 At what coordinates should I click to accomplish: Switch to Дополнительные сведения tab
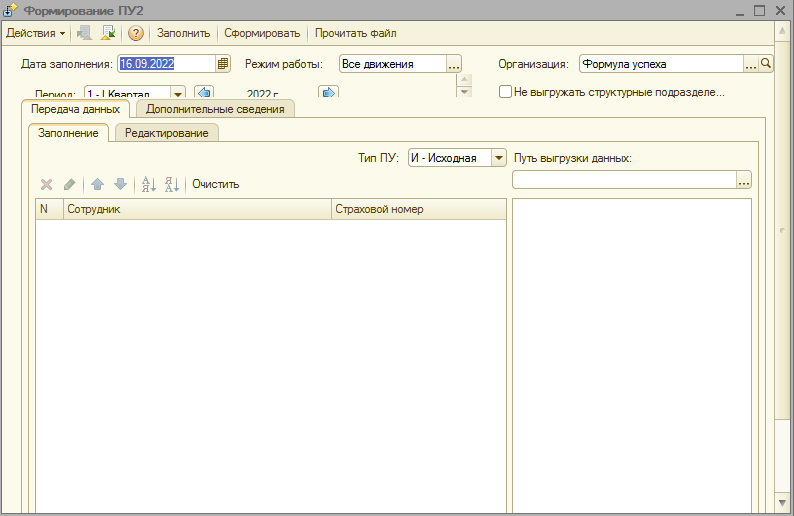point(215,109)
